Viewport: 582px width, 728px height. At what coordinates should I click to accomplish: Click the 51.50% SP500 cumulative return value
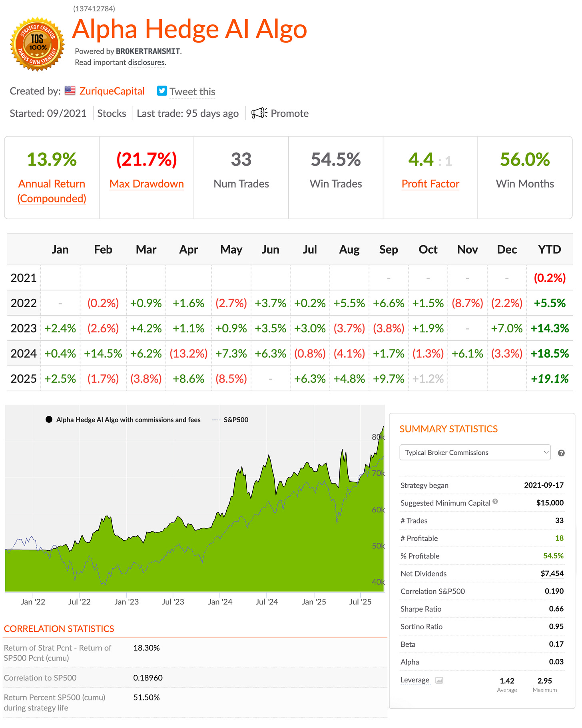[x=146, y=697]
